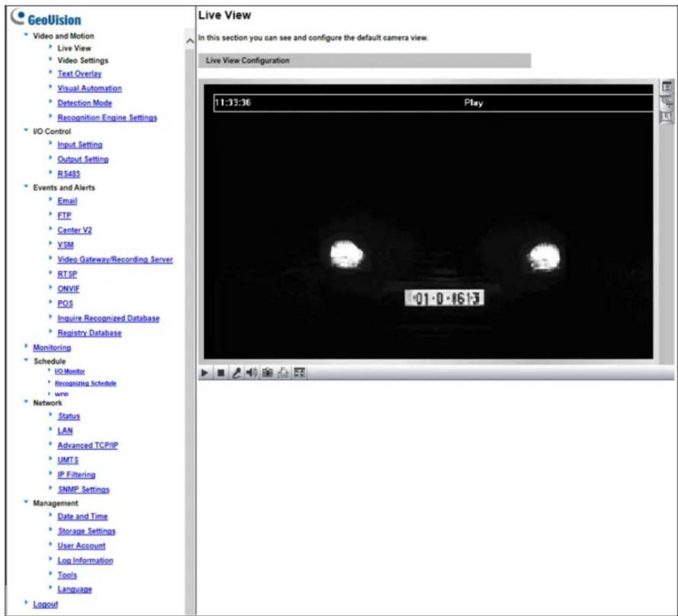The image size is (678, 616).
Task: Collapse the Events and Alerts section
Action: coord(26,186)
